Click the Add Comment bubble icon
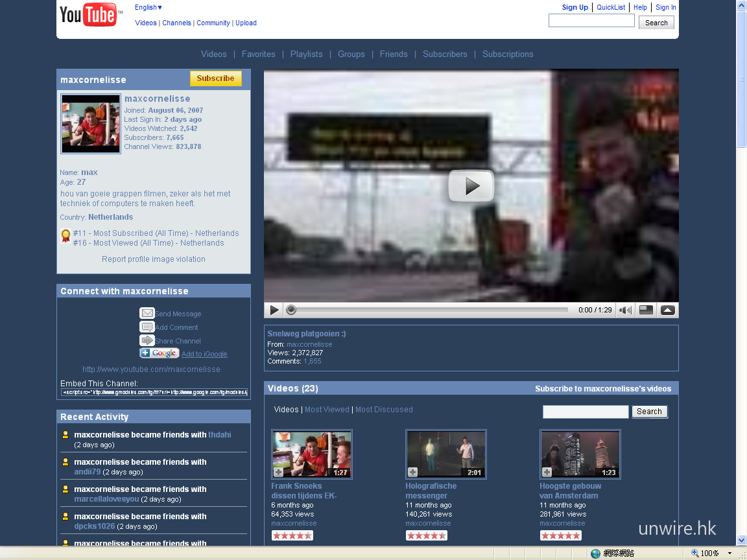This screenshot has height=560, width=747. (x=147, y=327)
